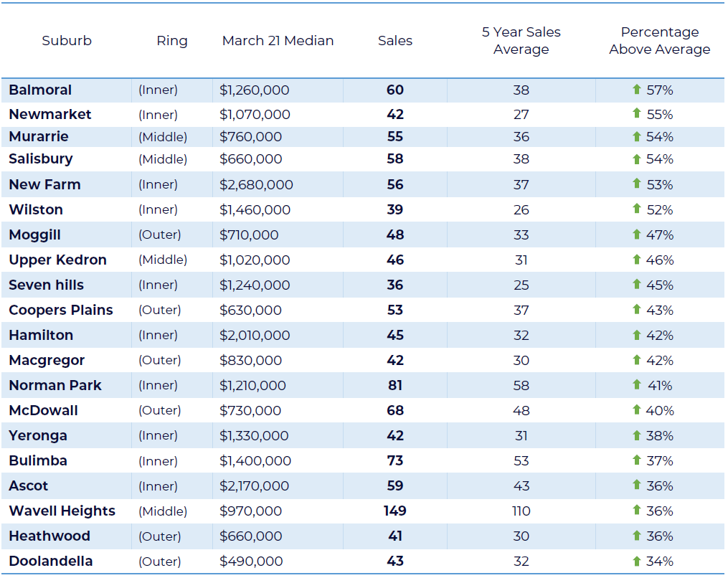
Task: Select the Balmoral suburb name
Action: click(40, 90)
